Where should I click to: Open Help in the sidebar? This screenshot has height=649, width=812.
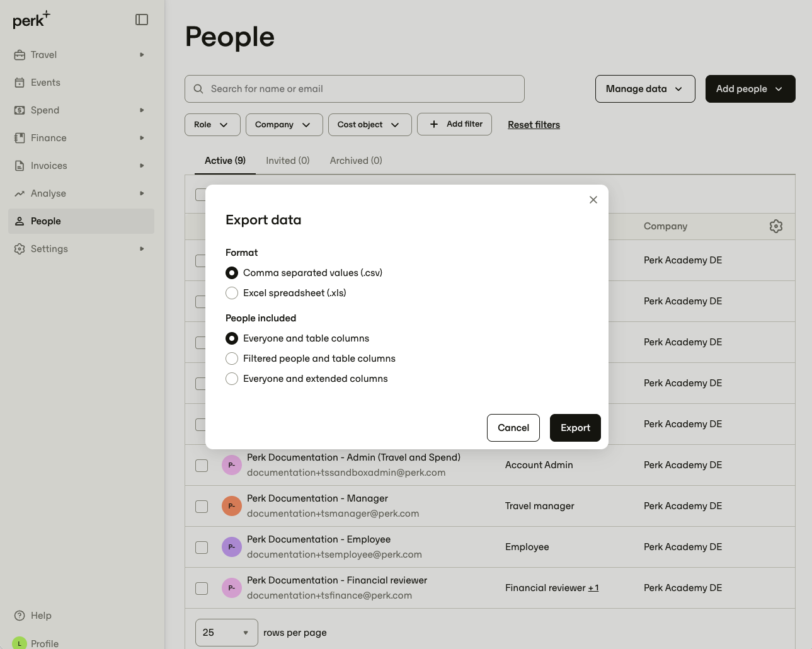point(81,616)
